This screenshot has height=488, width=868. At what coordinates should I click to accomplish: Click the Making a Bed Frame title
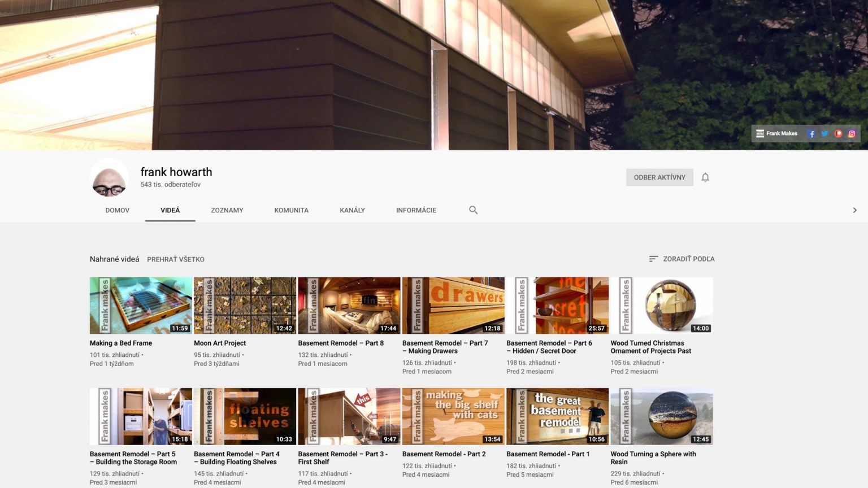[x=121, y=343]
